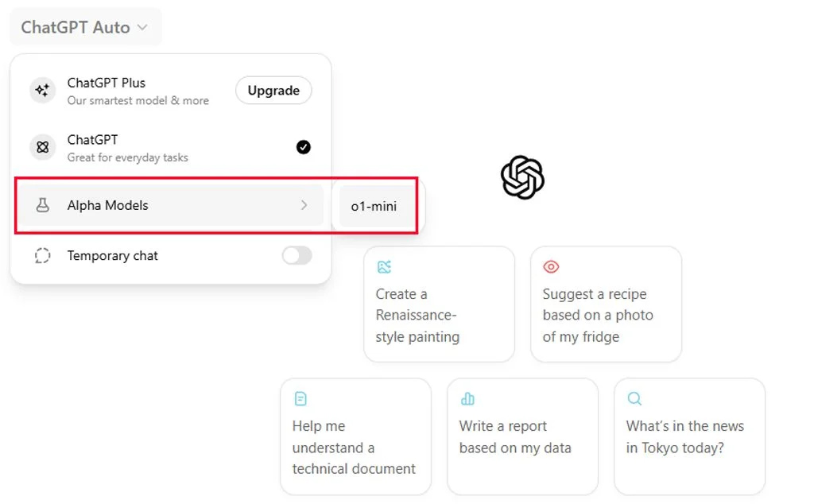Screen dimensions: 814x504
Task: Click the ChatGPT Plus sparkle icon
Action: coord(42,91)
